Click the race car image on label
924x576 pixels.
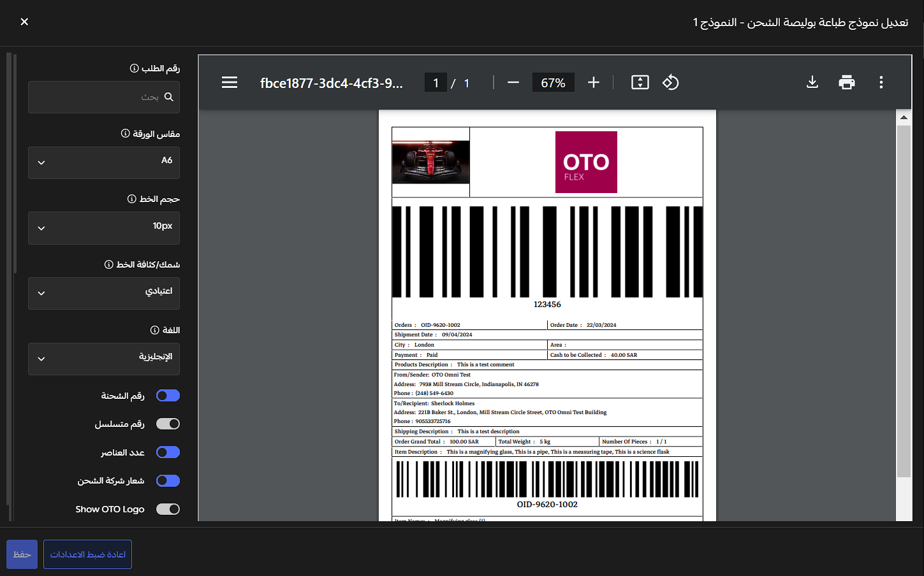430,162
